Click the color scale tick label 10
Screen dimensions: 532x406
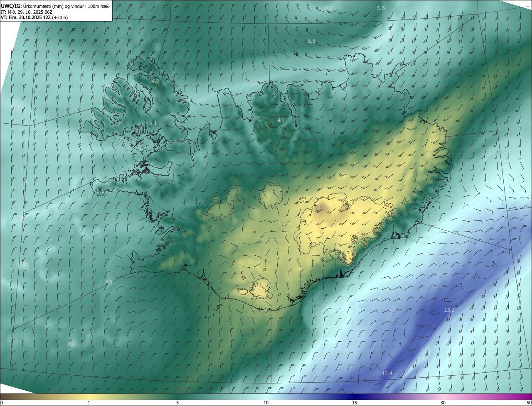[x=266, y=403]
